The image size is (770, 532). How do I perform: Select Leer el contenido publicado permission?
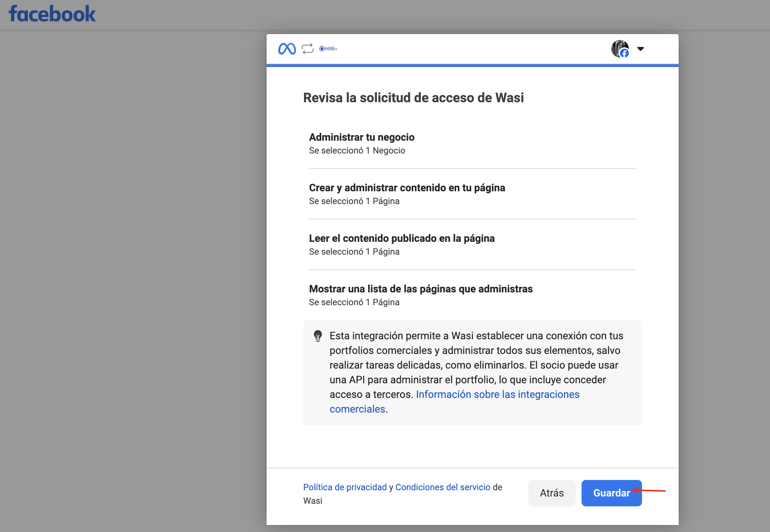pos(401,238)
